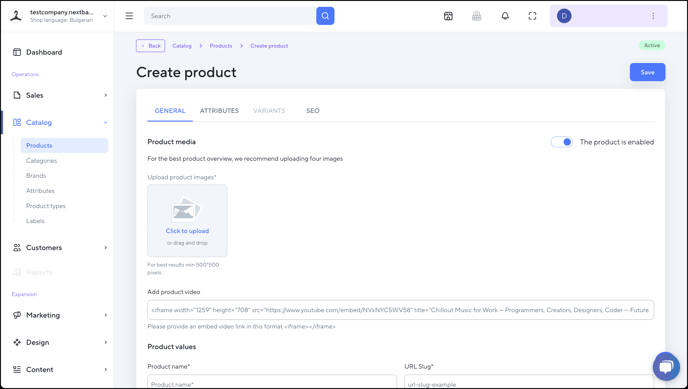Expand the Content menu arrow

(105, 369)
